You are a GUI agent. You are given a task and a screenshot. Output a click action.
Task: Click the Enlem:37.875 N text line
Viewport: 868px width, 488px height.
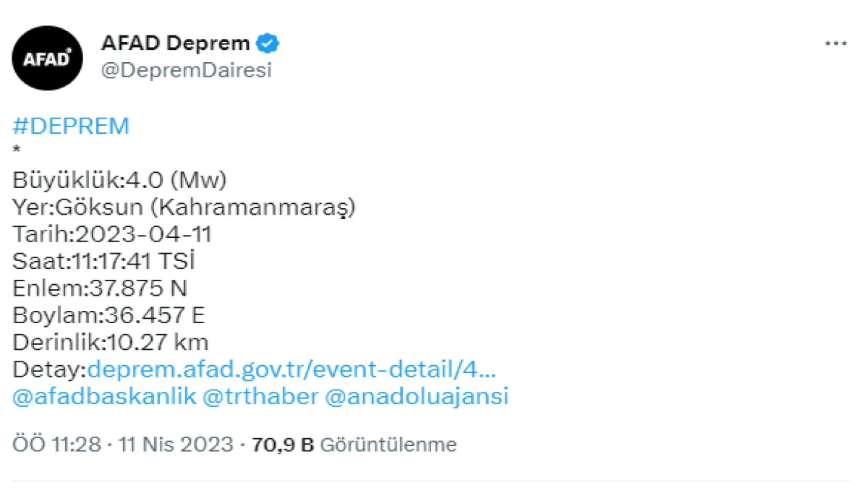pos(100,288)
